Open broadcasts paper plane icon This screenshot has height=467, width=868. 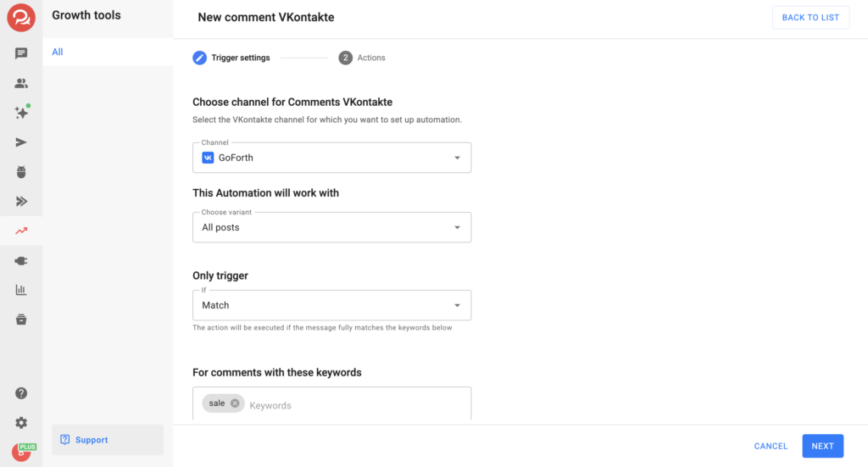pos(21,142)
